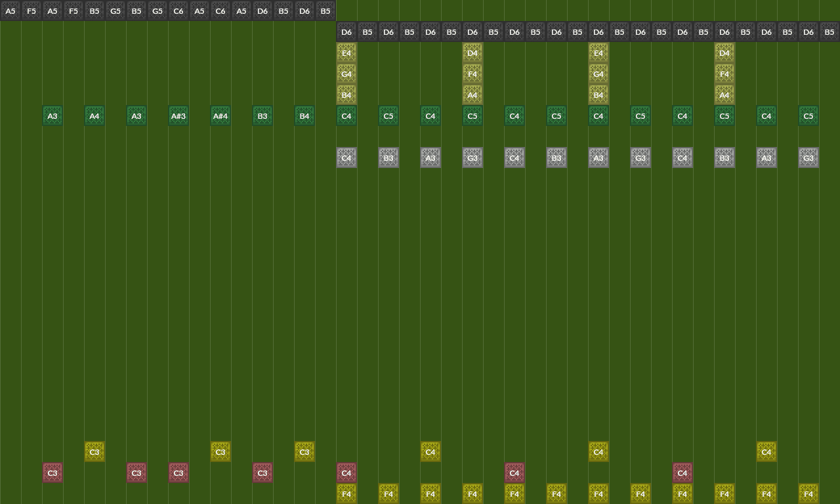Image resolution: width=840 pixels, height=504 pixels.
Task: Click the first gray G3 note
Action: [472, 157]
